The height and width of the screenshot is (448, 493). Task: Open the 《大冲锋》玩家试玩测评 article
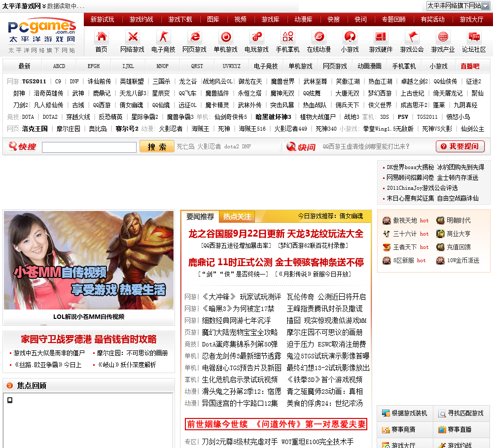pos(242,297)
